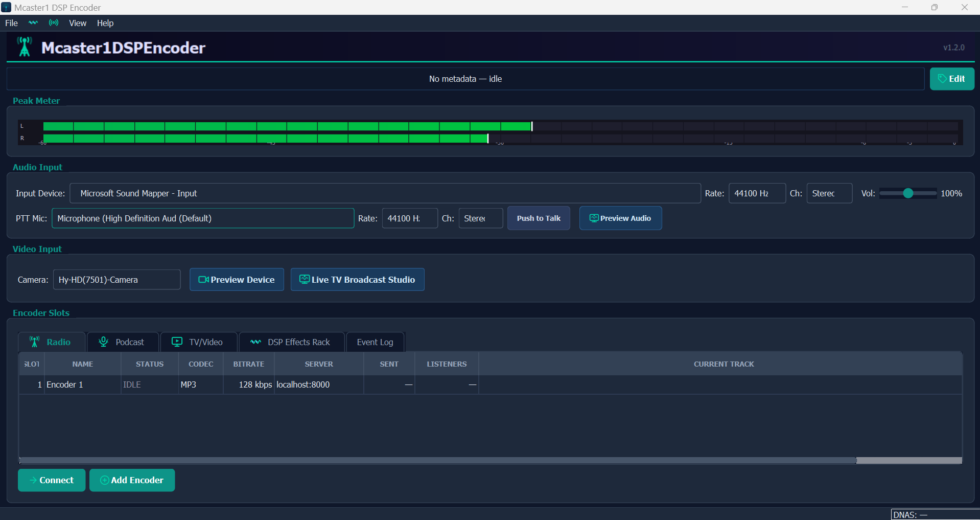Click the broadcast signal icon in menu bar
Viewport: 980px width, 520px height.
(x=54, y=23)
